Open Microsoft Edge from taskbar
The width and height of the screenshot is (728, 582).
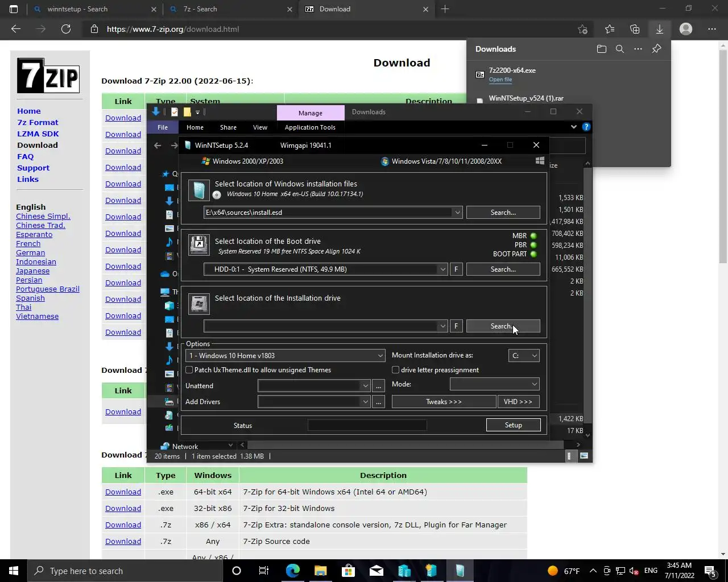292,571
